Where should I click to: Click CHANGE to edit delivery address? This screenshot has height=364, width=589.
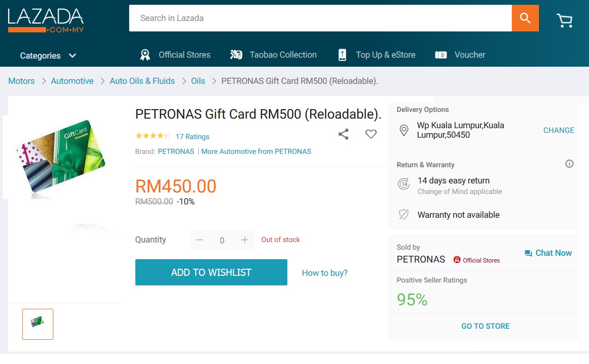[x=559, y=131]
